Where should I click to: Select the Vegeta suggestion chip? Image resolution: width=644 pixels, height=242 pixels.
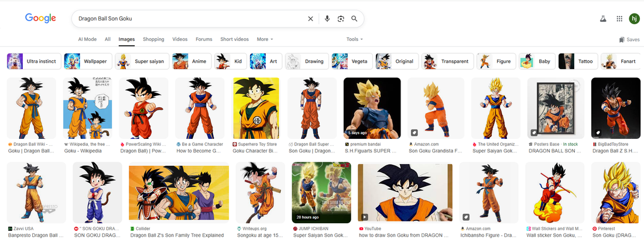[x=352, y=62]
